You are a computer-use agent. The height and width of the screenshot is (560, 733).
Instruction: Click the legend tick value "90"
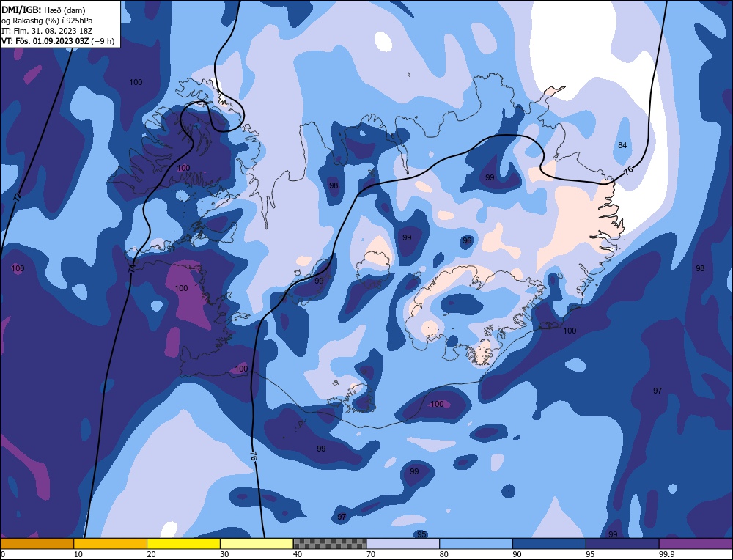click(x=517, y=554)
